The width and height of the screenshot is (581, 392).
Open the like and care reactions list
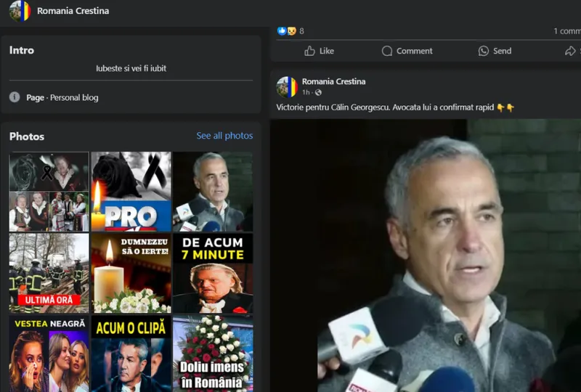[x=287, y=31]
